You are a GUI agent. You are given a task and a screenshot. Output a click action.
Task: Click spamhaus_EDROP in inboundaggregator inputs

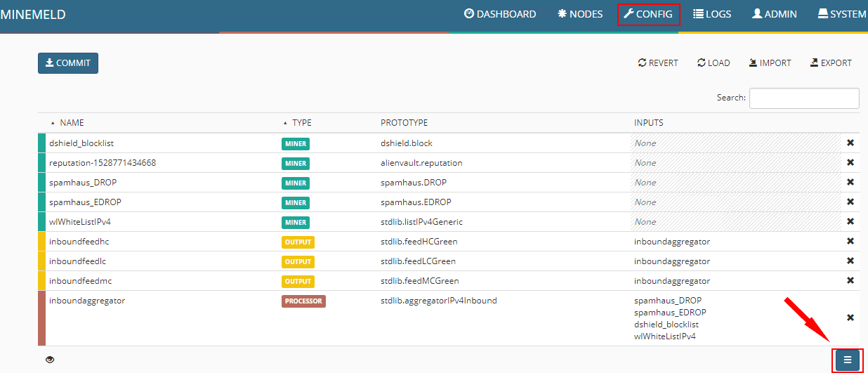point(670,313)
